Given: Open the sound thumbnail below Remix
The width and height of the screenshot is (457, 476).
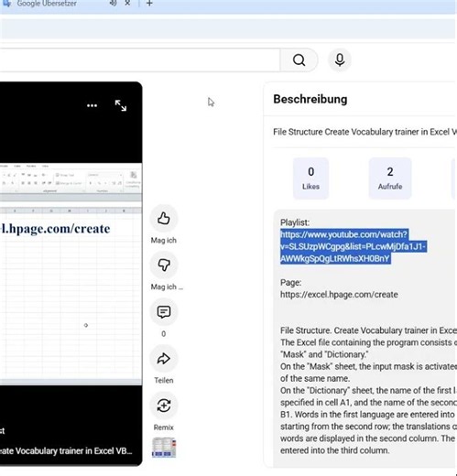Looking at the screenshot, I should click(x=164, y=448).
